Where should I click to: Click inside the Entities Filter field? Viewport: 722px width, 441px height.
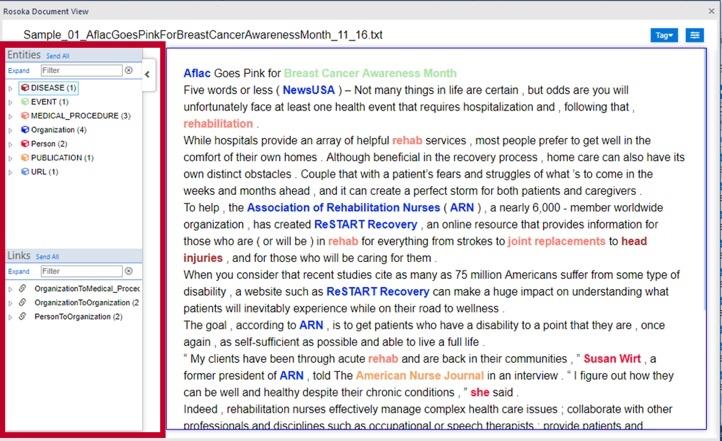coord(80,71)
